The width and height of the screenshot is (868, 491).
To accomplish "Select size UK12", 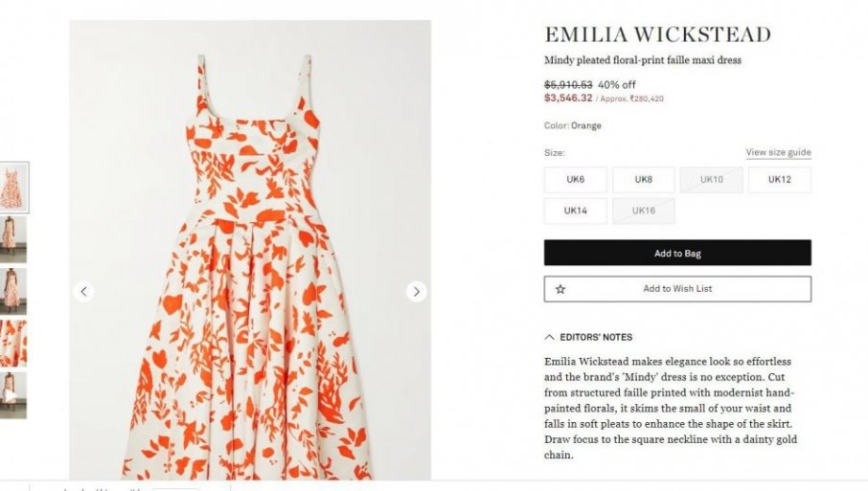I will [780, 180].
